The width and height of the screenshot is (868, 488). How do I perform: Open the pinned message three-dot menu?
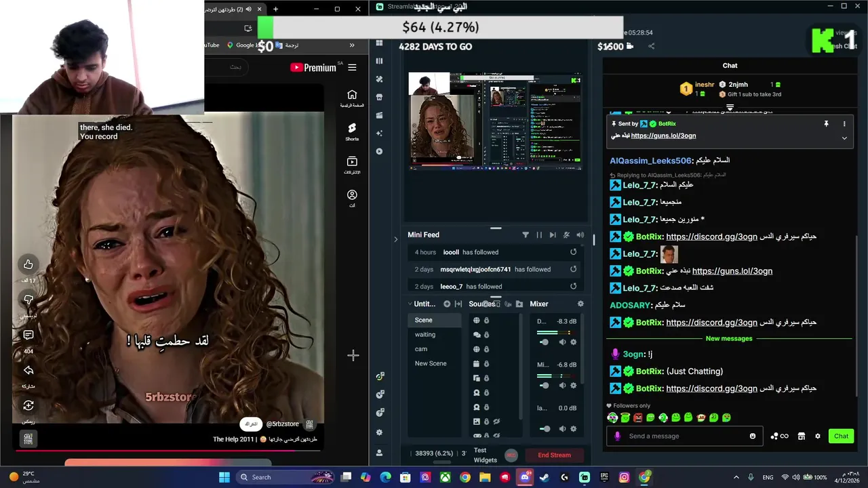click(x=844, y=124)
